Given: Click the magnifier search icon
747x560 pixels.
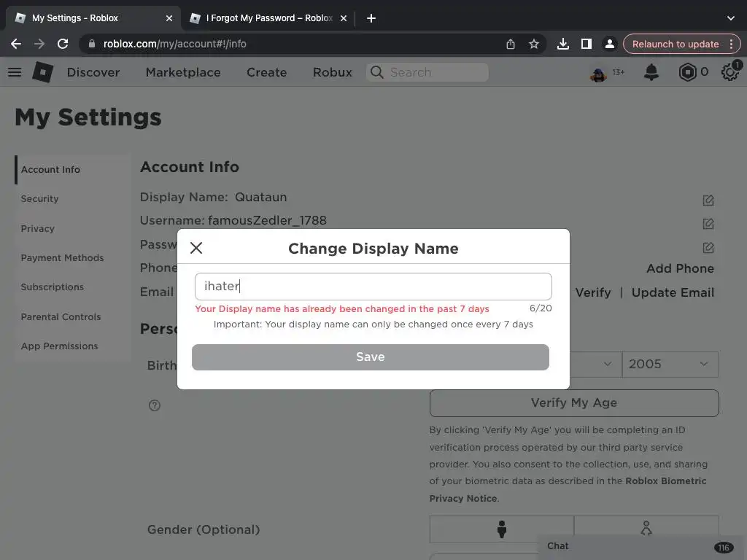Looking at the screenshot, I should click(x=377, y=72).
